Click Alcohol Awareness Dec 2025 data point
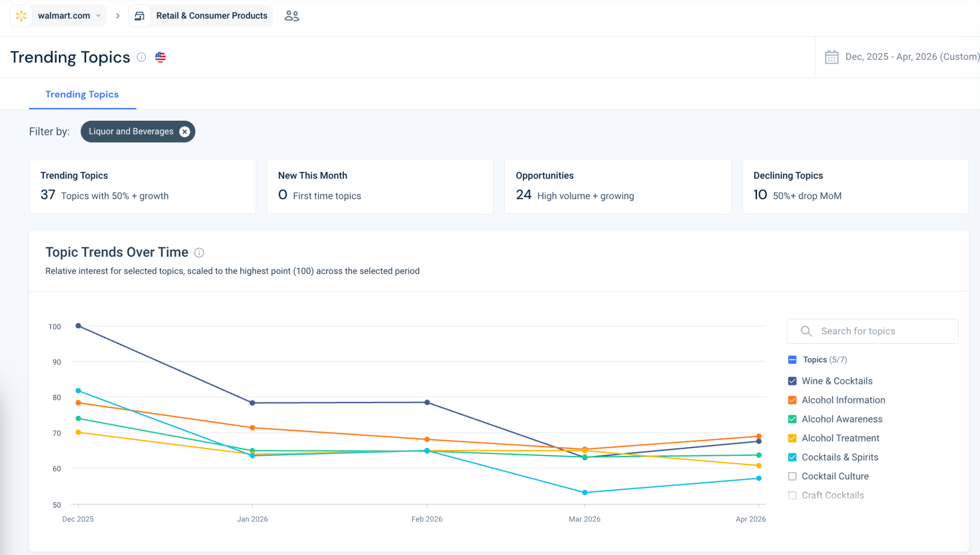980x555 pixels. pyautogui.click(x=78, y=419)
